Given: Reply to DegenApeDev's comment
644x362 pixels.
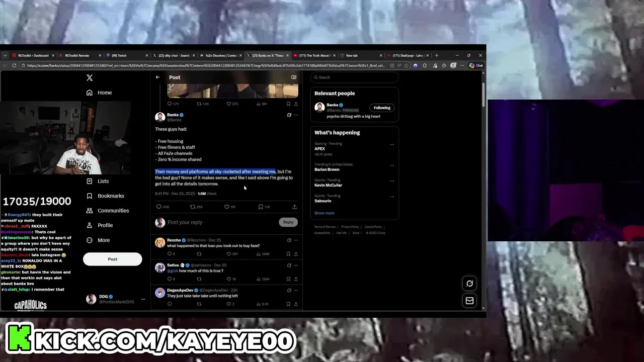Looking at the screenshot, I should click(170, 304).
